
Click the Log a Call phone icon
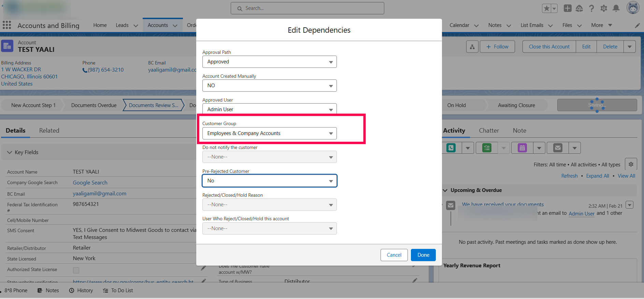pos(451,148)
